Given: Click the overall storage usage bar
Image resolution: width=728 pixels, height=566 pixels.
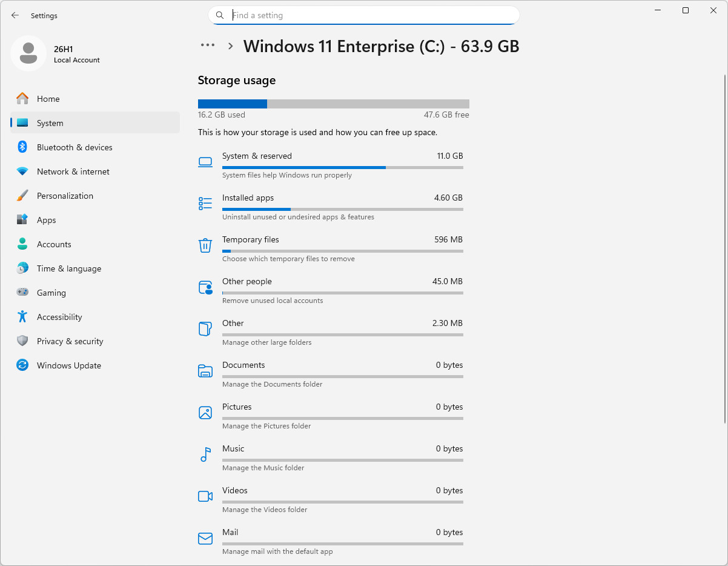Looking at the screenshot, I should [x=334, y=104].
